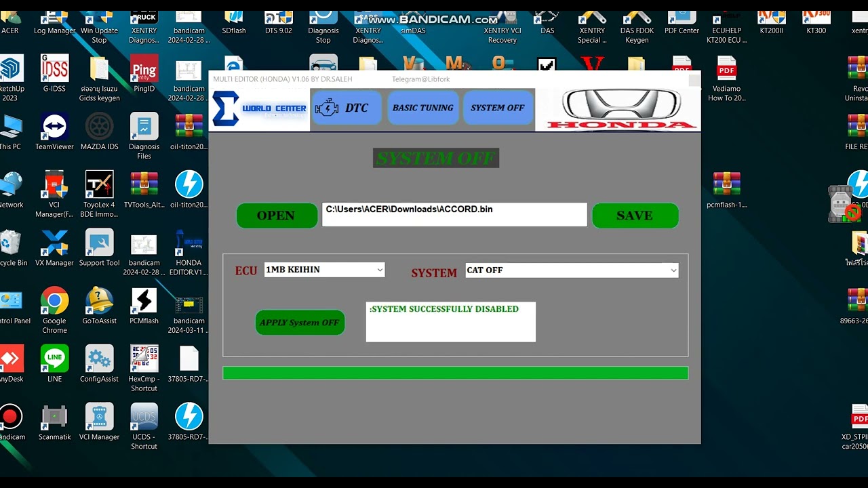
Task: Open UCDS - Shortcut icon
Action: click(144, 427)
